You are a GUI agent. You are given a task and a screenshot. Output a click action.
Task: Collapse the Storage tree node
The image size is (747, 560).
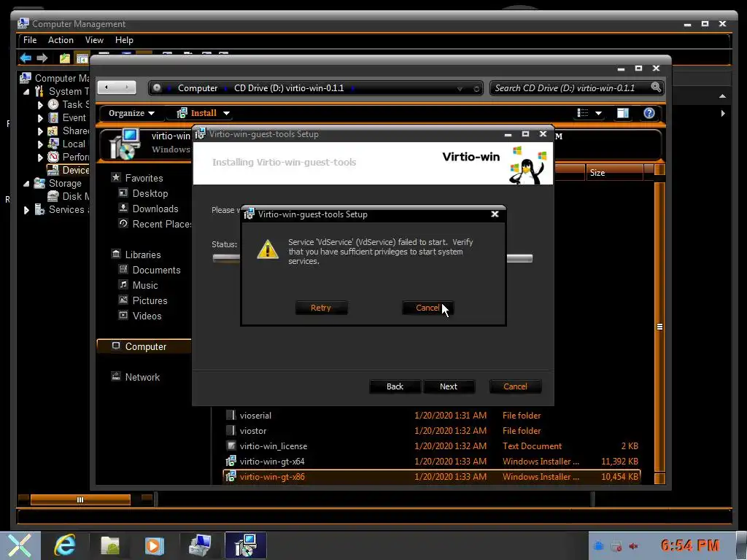[26, 183]
